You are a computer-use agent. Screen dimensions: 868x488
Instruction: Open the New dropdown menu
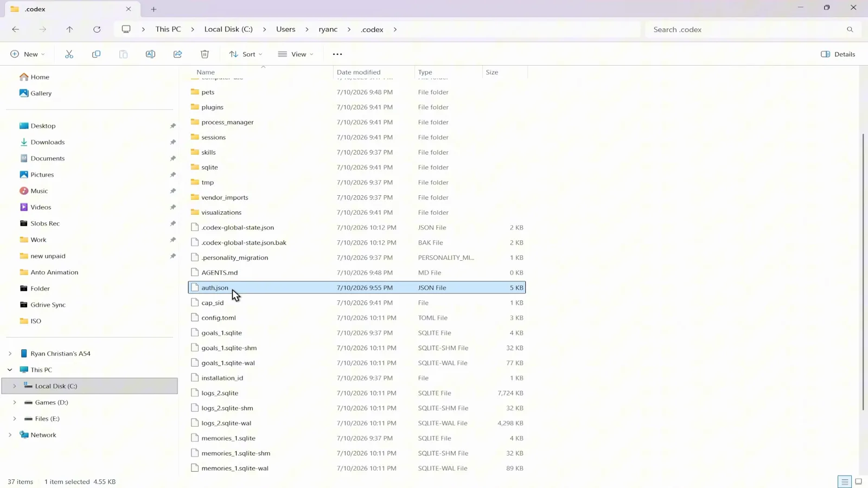tap(28, 54)
